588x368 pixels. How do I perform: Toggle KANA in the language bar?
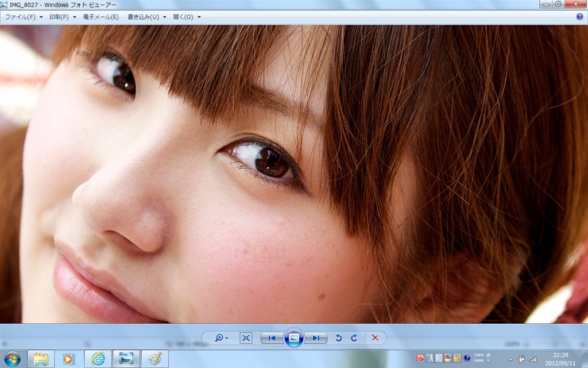pos(478,361)
